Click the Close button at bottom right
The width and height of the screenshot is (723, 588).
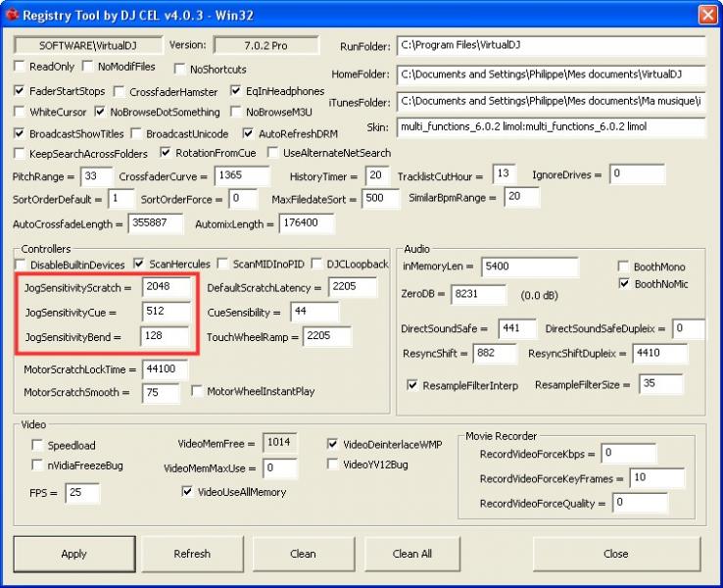615,554
